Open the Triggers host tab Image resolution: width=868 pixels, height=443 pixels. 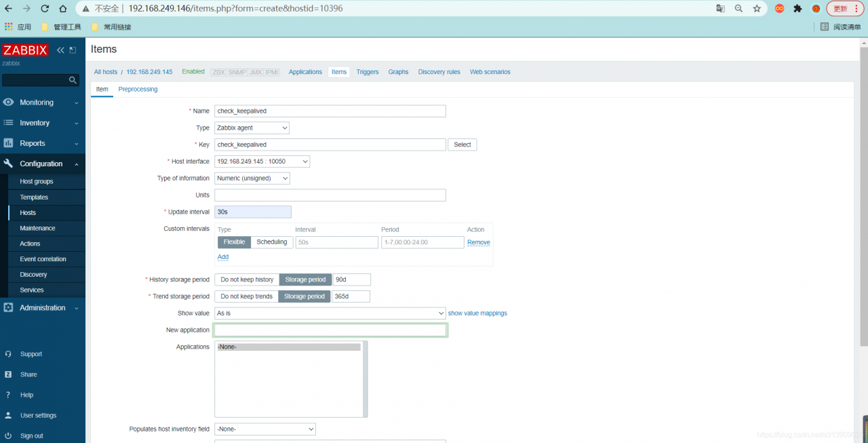(x=368, y=72)
